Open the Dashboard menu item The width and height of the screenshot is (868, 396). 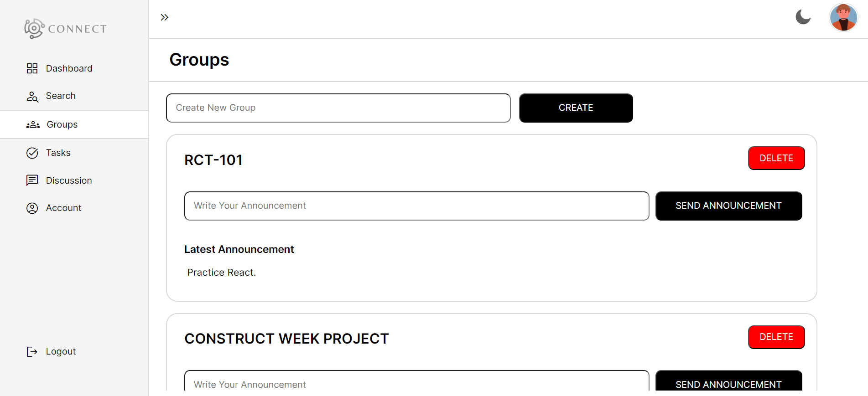[x=69, y=68]
